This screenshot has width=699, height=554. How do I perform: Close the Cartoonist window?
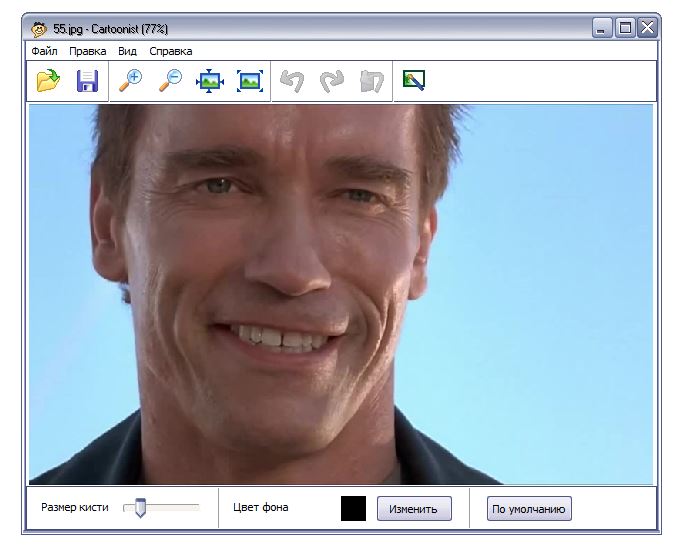click(647, 28)
